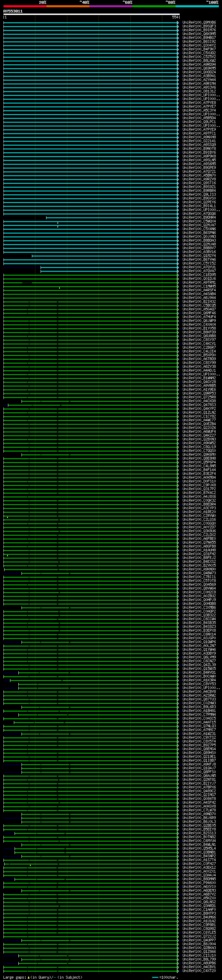
Task: Select the hit label UniRef100_O81312
Action: click(x=199, y=91)
